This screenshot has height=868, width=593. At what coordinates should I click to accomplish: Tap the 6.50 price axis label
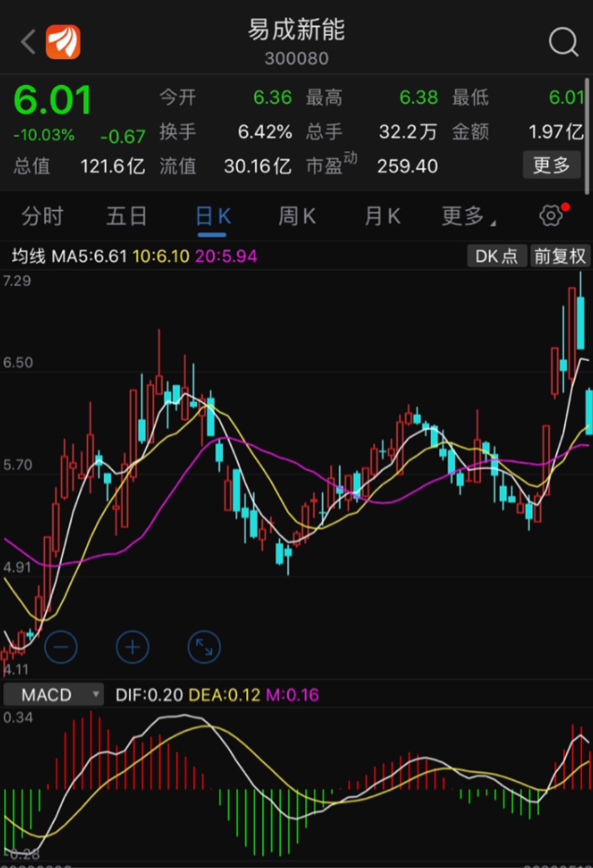(x=18, y=362)
